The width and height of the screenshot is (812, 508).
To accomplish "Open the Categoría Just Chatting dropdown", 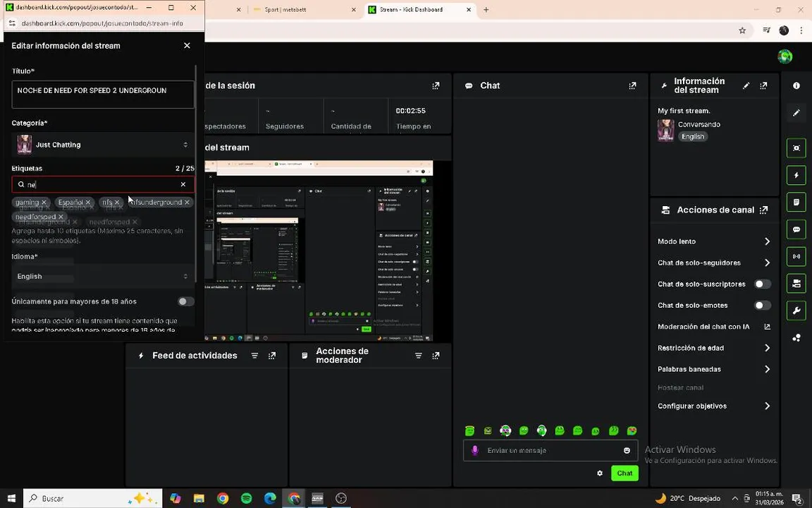I will pos(102,145).
